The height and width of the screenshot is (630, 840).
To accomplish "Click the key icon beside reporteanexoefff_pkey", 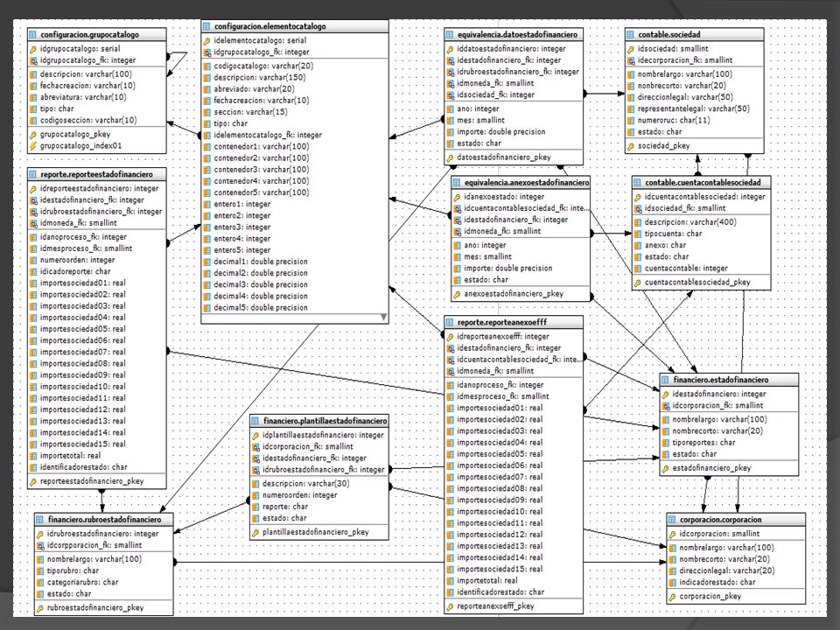I will pyautogui.click(x=450, y=607).
